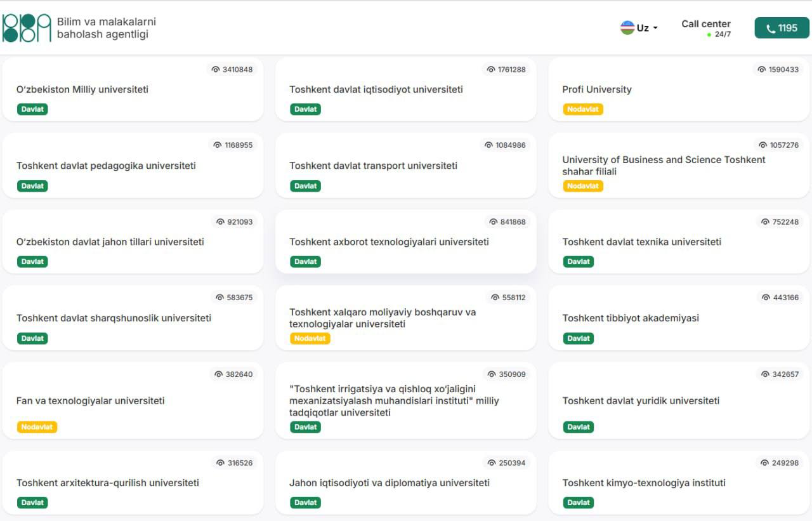The width and height of the screenshot is (812, 521).
Task: Open O'zbekiston davlat jahon tillari universiteti
Action: pos(133,241)
